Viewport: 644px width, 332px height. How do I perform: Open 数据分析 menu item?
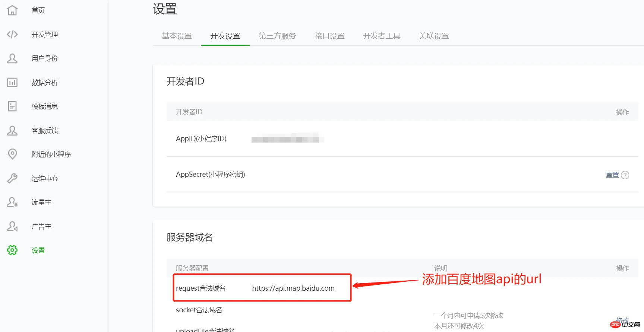coord(45,83)
